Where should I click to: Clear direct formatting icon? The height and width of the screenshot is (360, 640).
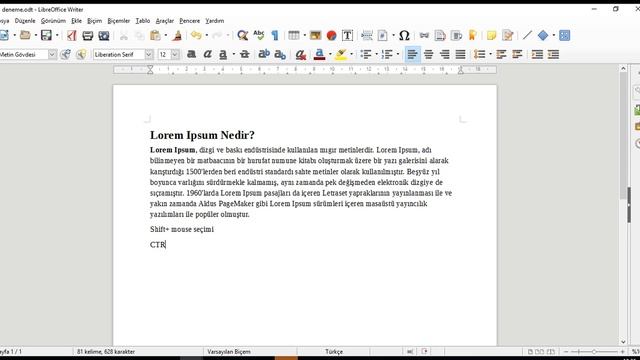[x=301, y=54]
